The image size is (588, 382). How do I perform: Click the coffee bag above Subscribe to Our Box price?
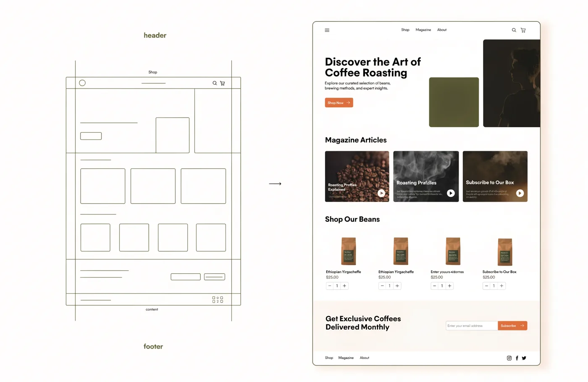[505, 252]
